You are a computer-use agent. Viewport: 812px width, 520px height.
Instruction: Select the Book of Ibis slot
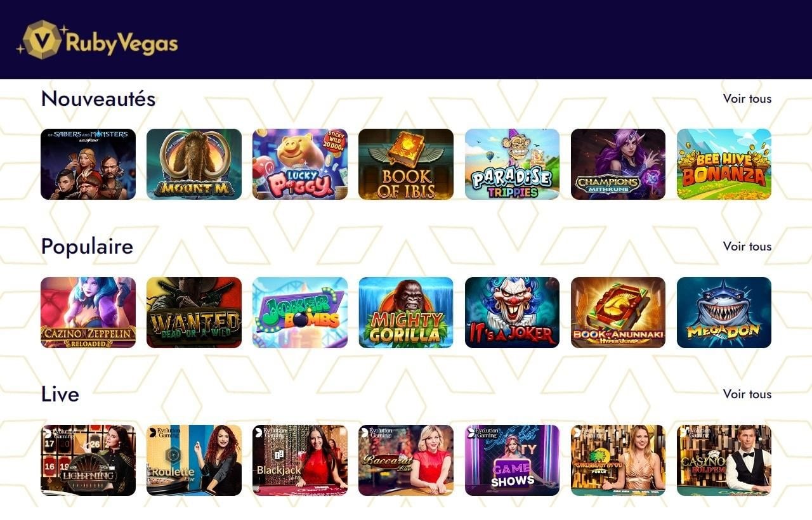[406, 164]
